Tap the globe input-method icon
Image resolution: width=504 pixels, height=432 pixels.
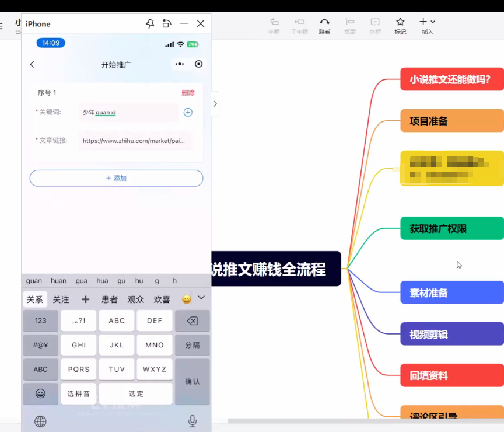(40, 421)
